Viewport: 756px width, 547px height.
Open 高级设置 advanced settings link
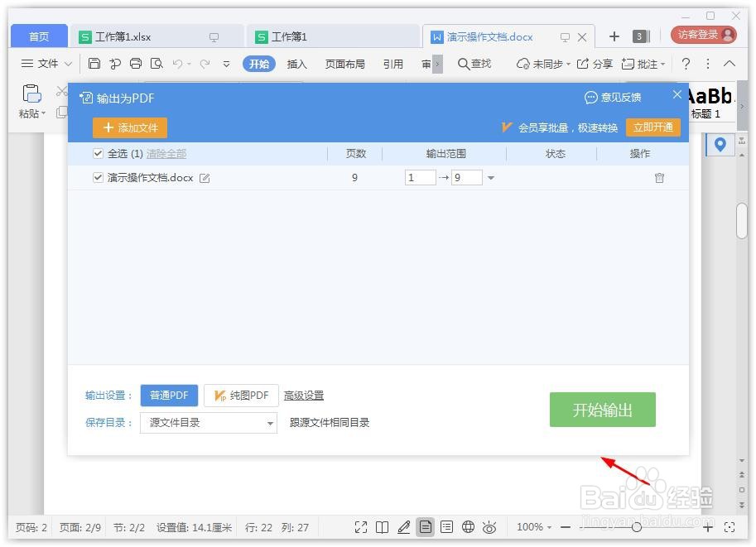pos(305,395)
